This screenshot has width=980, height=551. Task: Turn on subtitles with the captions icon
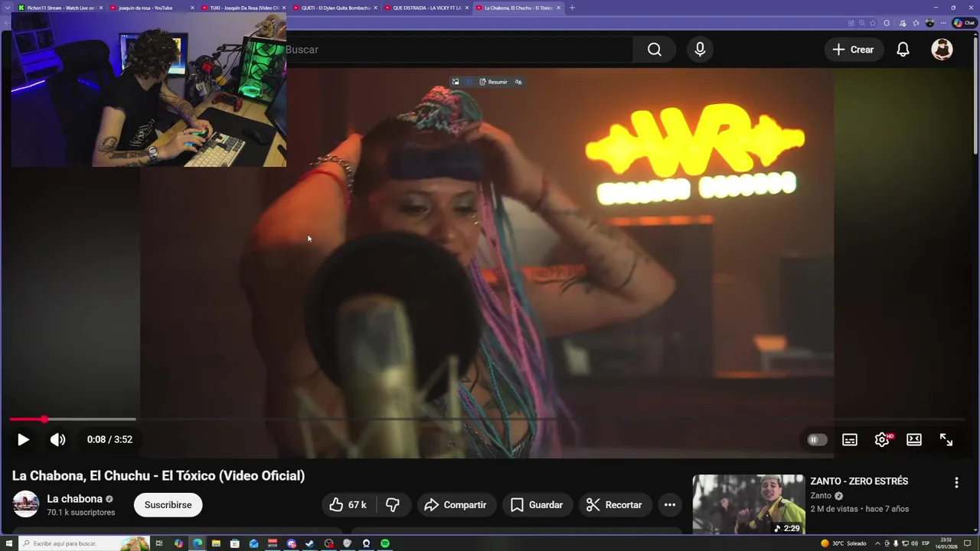(x=850, y=439)
